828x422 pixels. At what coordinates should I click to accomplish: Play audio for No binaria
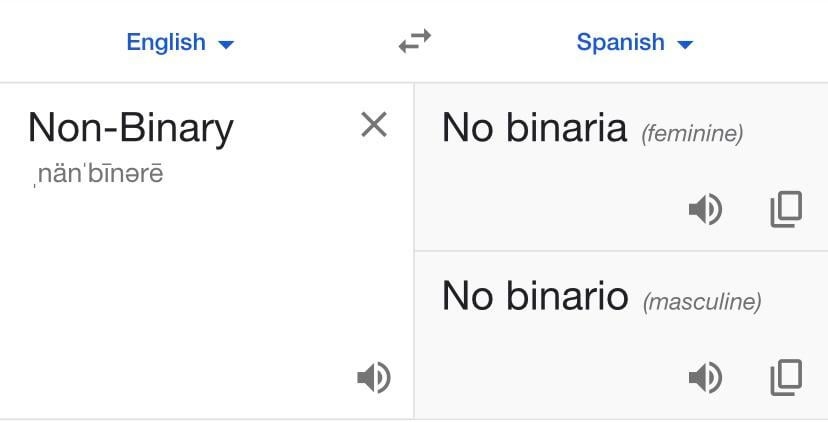(x=705, y=209)
